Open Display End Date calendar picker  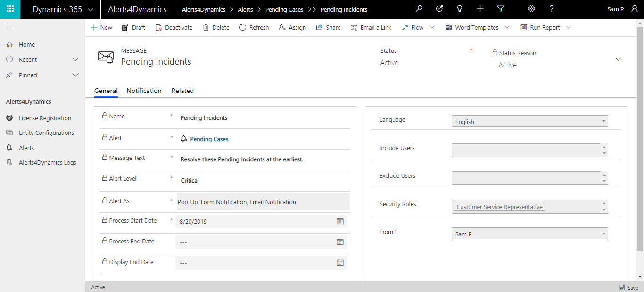[340, 262]
